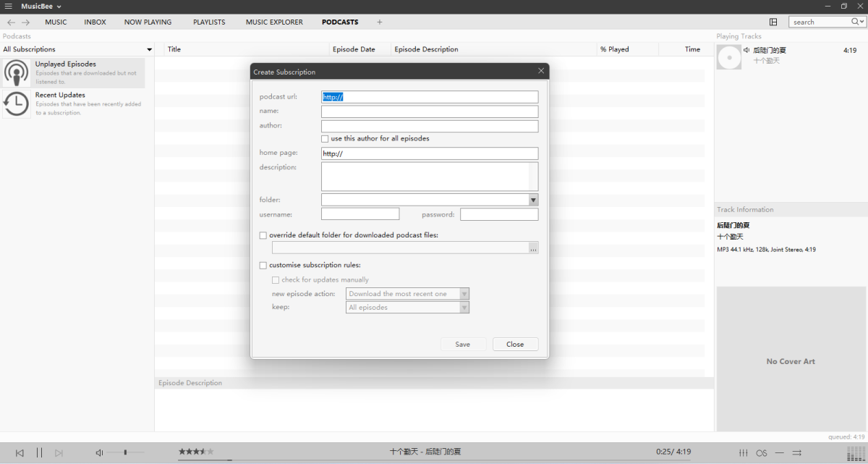Select the Unplayed Episodes podcast icon

(17, 72)
